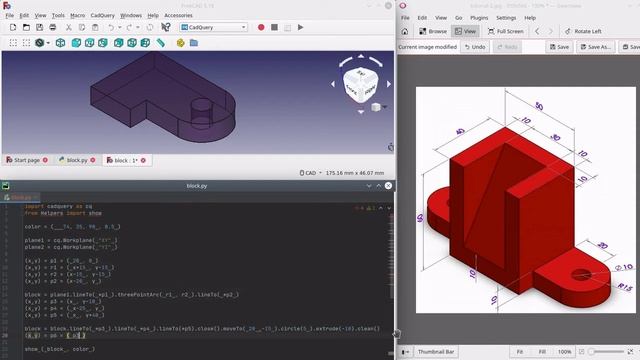The image size is (640, 360).
Task: Open FreeCAD Macro menu
Action: [x=78, y=15]
